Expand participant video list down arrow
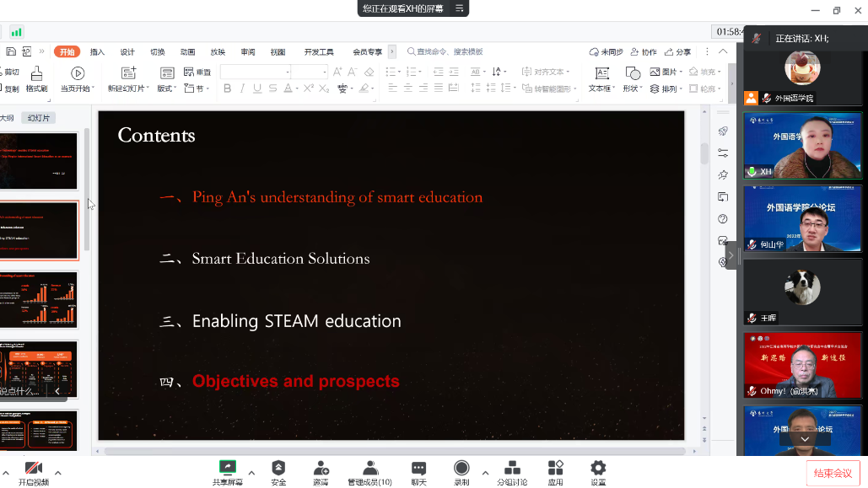Screen dimensions: 868x488 click(805, 439)
